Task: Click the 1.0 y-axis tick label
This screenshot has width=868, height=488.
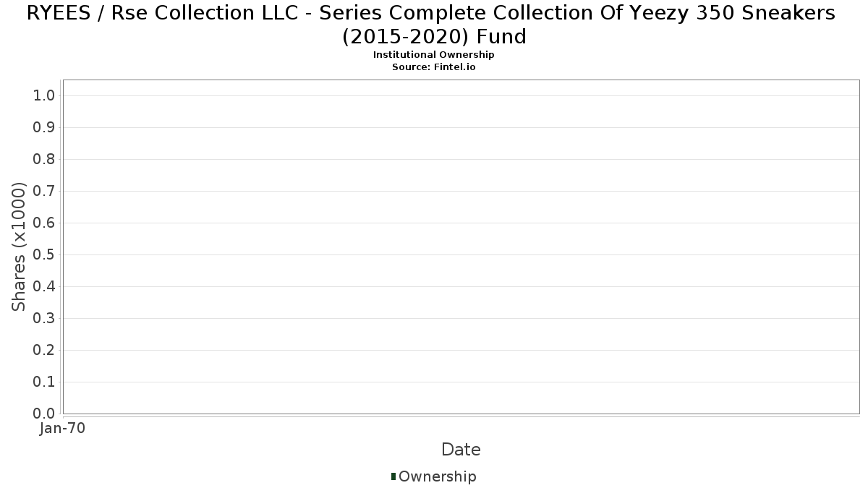Action: click(45, 96)
